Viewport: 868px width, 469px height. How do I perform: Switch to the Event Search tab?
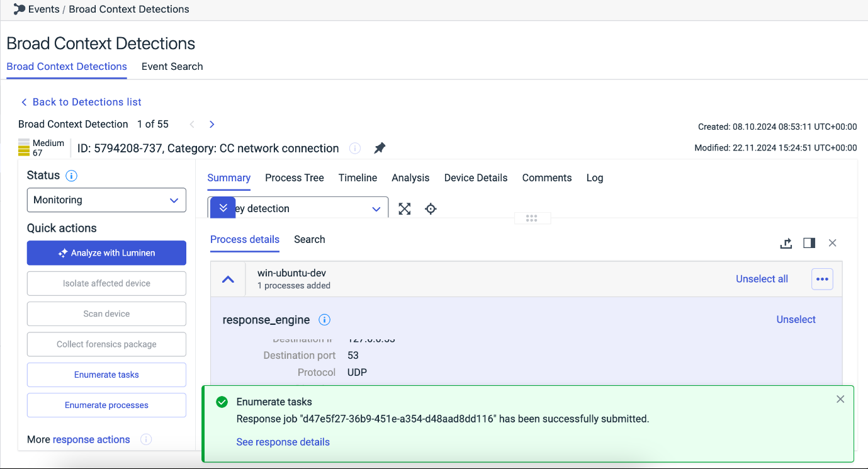click(172, 67)
